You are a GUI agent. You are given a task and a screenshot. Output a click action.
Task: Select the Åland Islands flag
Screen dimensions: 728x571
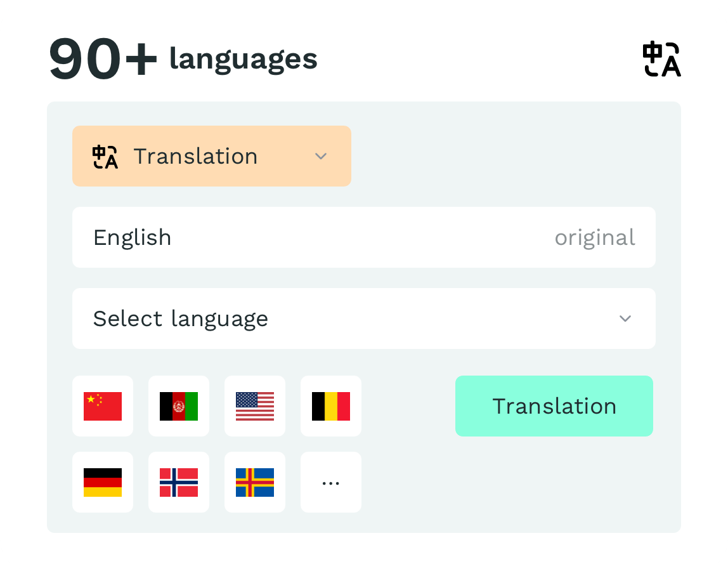click(255, 482)
